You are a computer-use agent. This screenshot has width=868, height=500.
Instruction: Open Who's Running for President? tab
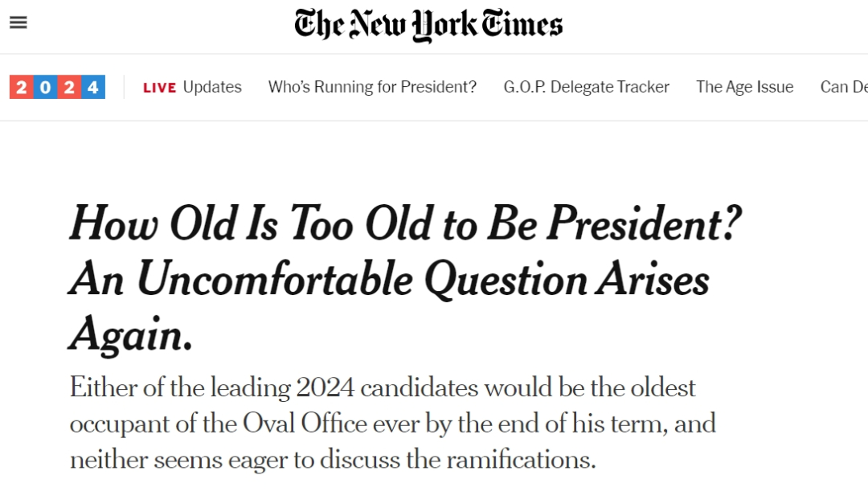373,87
